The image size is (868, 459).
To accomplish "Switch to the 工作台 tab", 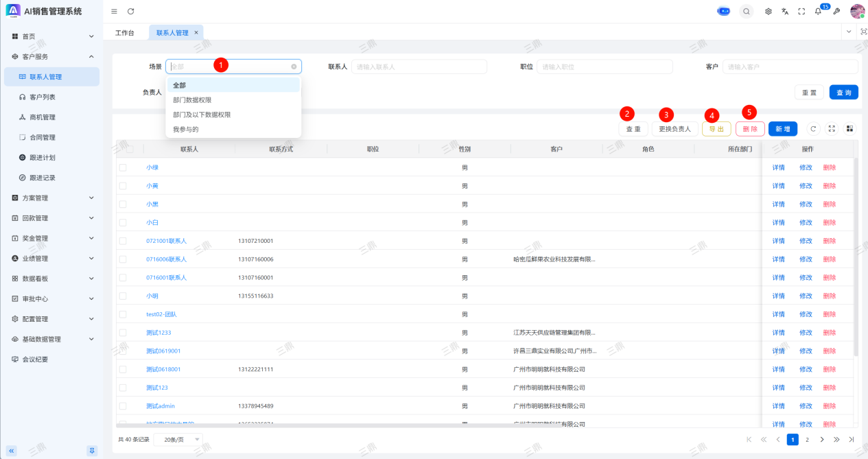I will coord(125,32).
